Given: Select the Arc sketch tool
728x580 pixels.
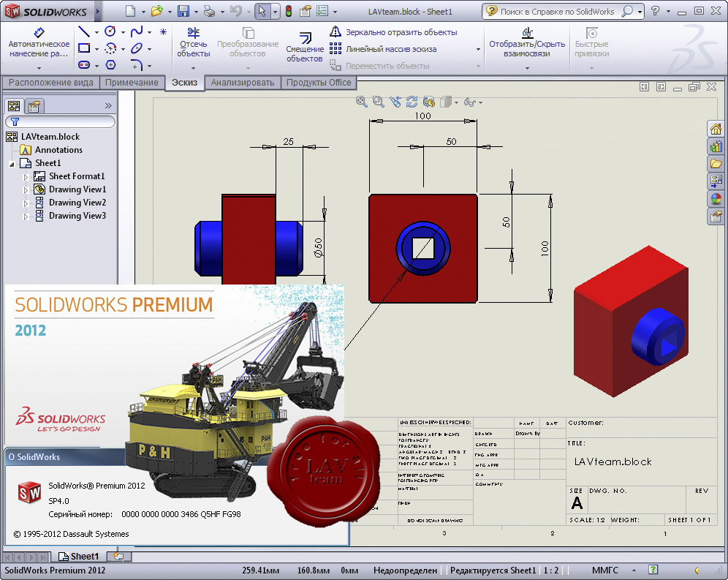Looking at the screenshot, I should click(110, 48).
